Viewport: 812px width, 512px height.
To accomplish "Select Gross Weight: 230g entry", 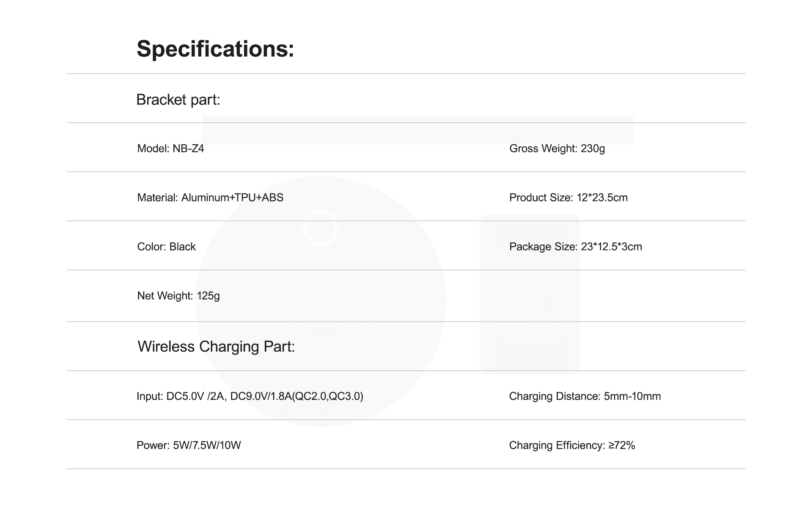I will 557,149.
